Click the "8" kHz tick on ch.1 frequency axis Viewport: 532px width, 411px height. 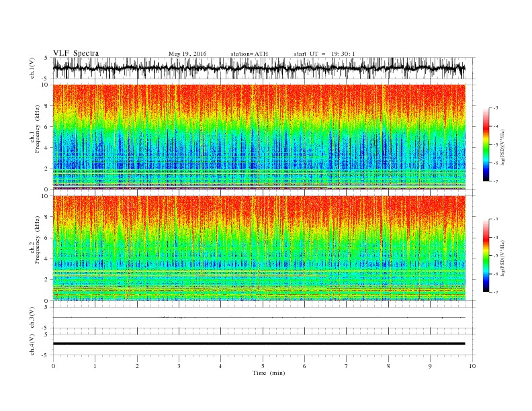pyautogui.click(x=47, y=106)
